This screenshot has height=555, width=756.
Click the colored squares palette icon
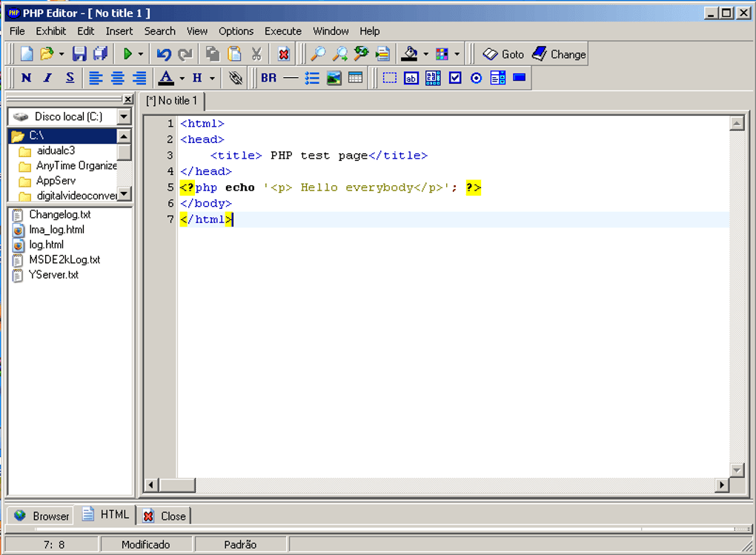(x=442, y=54)
